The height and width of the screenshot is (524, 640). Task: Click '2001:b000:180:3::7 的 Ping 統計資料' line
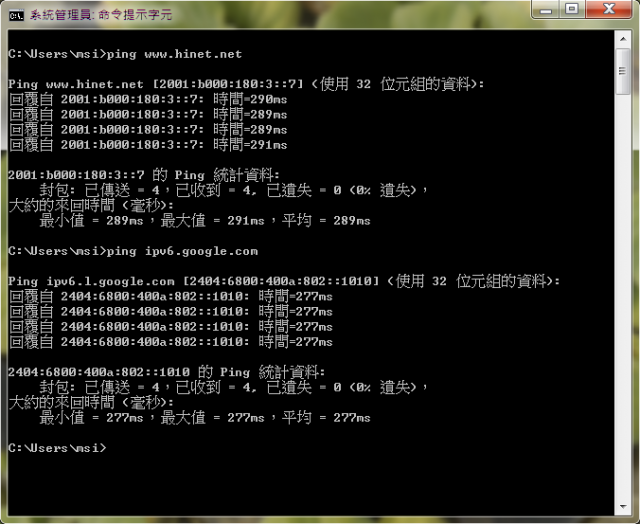[144, 175]
